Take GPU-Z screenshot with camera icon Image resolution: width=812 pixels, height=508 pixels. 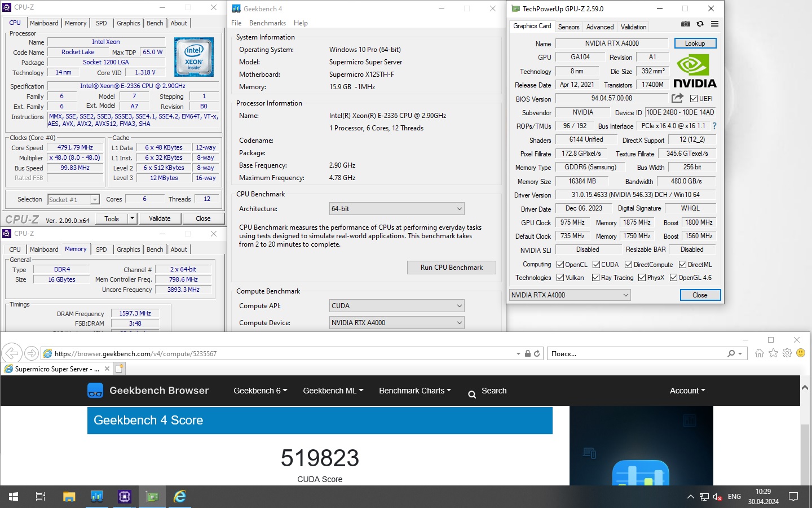(685, 24)
